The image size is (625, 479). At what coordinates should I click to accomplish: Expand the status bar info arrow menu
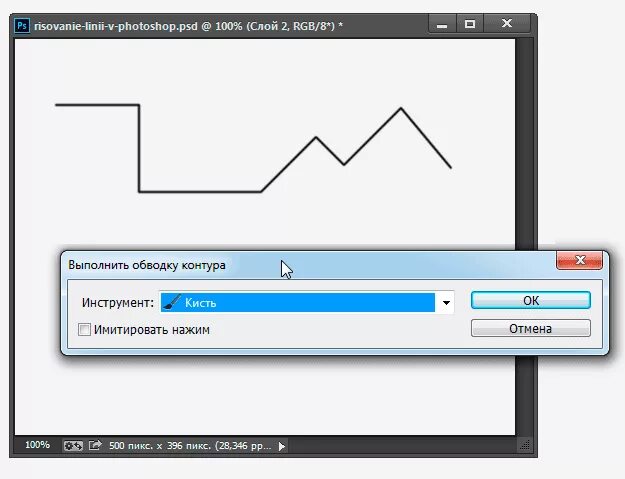point(282,446)
